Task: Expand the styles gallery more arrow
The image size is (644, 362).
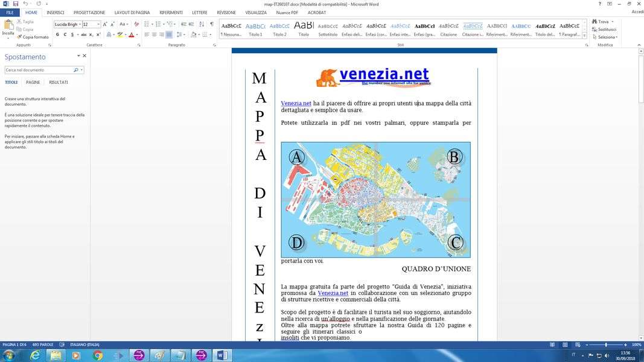Action: pos(585,36)
